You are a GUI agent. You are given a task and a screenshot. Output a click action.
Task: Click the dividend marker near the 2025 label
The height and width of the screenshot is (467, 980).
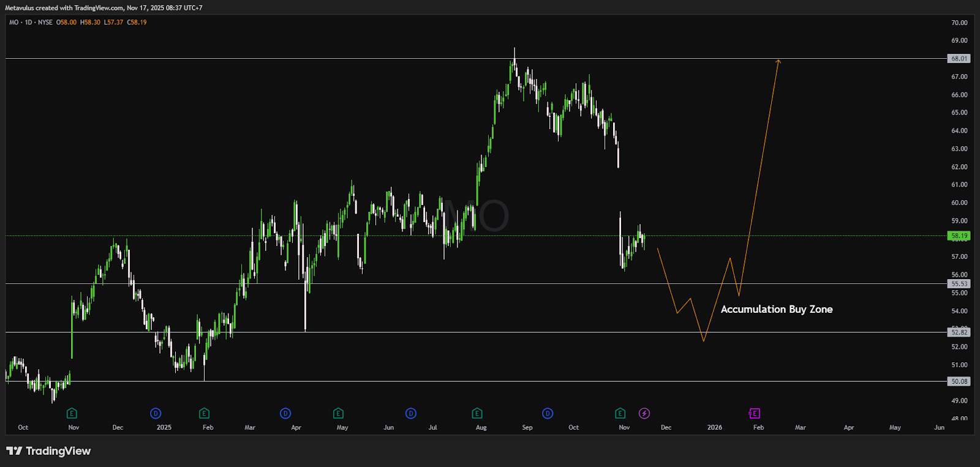pos(156,414)
